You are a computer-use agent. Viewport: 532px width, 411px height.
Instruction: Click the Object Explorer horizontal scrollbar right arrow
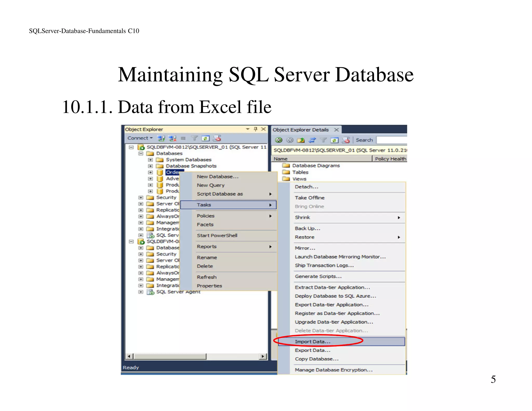pyautogui.click(x=263, y=356)
